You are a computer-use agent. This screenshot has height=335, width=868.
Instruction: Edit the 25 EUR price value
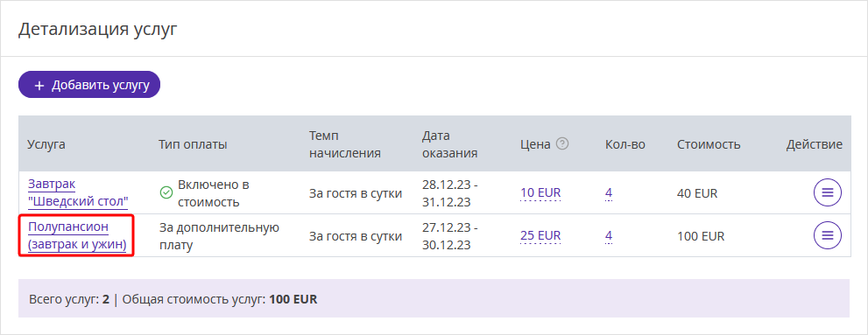point(540,236)
